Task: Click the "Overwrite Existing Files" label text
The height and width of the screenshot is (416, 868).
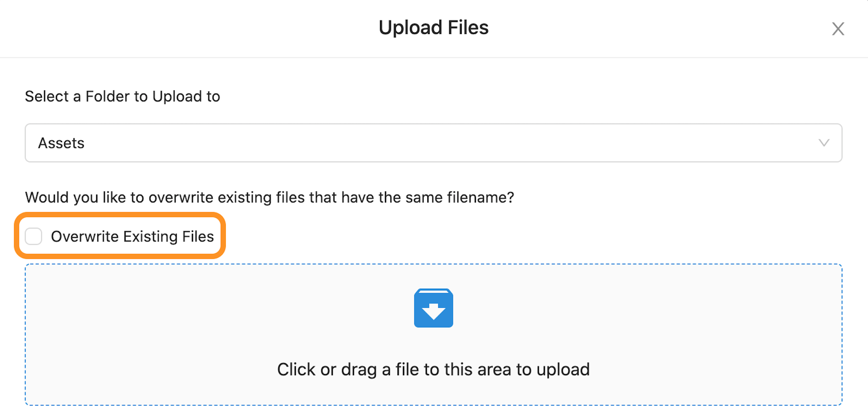Action: [x=132, y=237]
